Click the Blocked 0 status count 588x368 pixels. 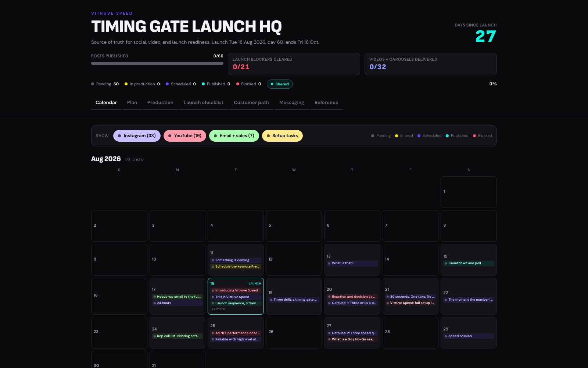249,84
